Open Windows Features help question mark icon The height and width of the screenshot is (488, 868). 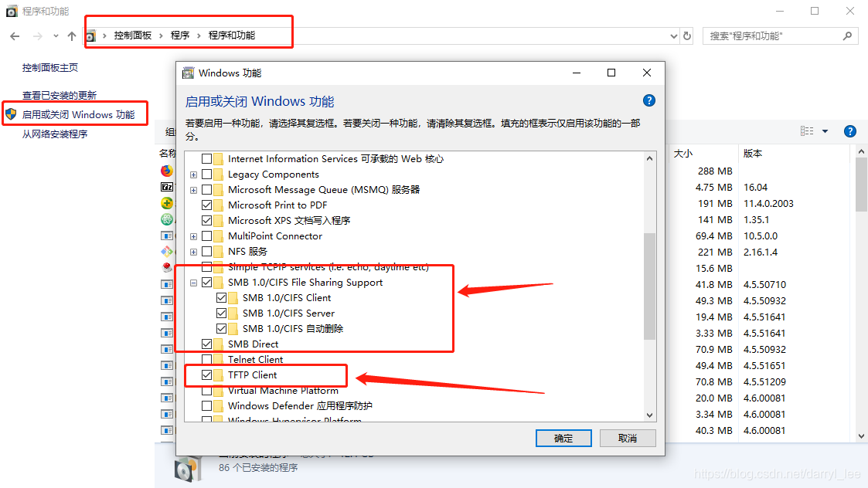(x=648, y=100)
